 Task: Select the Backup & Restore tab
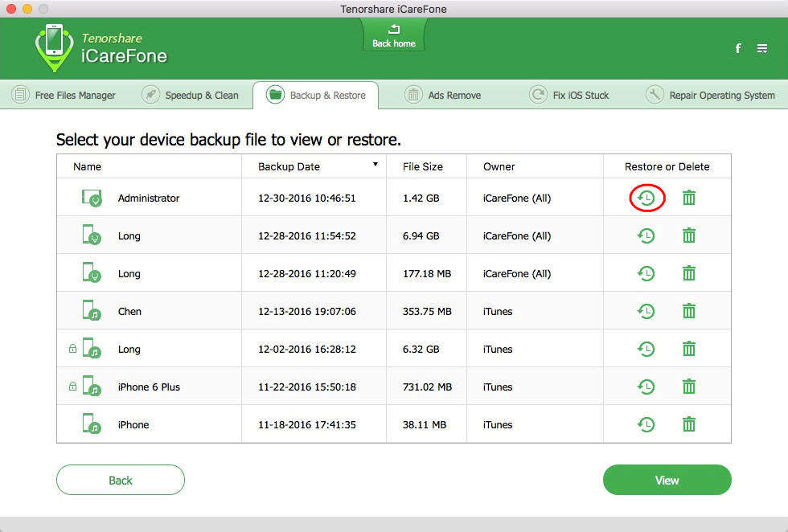coord(315,95)
